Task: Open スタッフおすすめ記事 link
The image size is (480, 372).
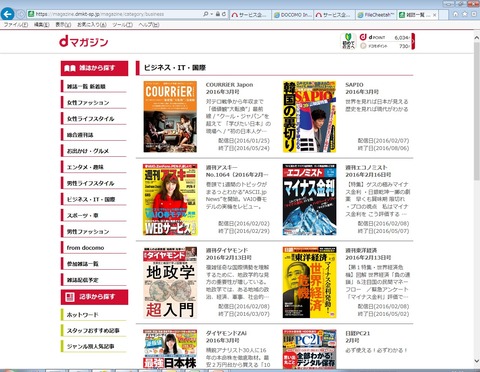Action: pyautogui.click(x=94, y=330)
